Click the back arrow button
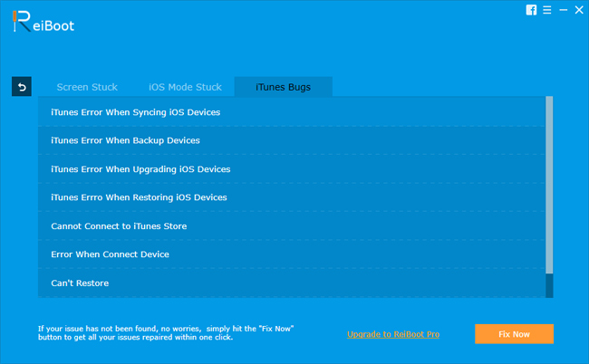This screenshot has height=364, width=589. pos(22,87)
